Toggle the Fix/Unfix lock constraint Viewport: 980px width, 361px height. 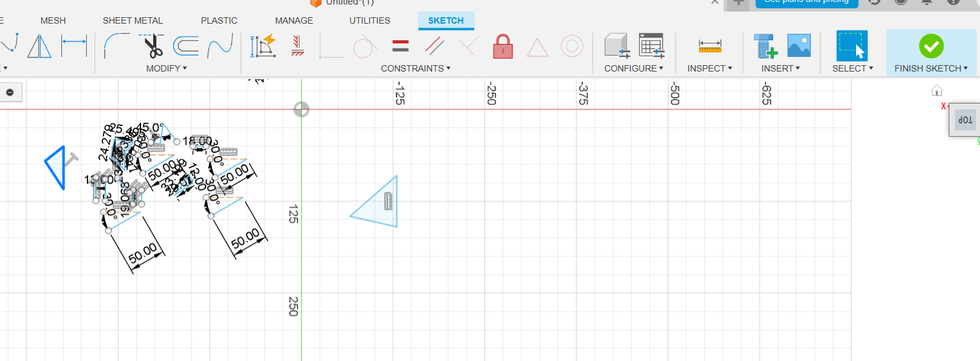503,46
